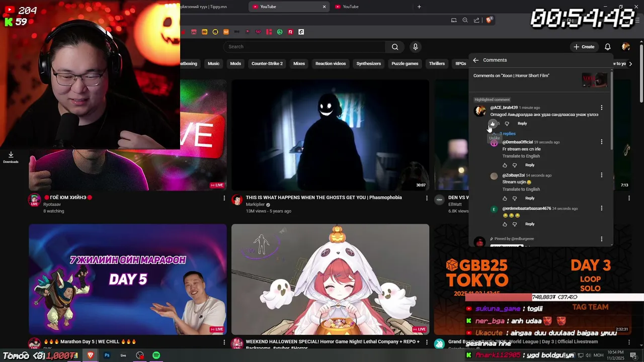
Task: Open more options for Marathon Day 5 video
Action: coord(224,342)
